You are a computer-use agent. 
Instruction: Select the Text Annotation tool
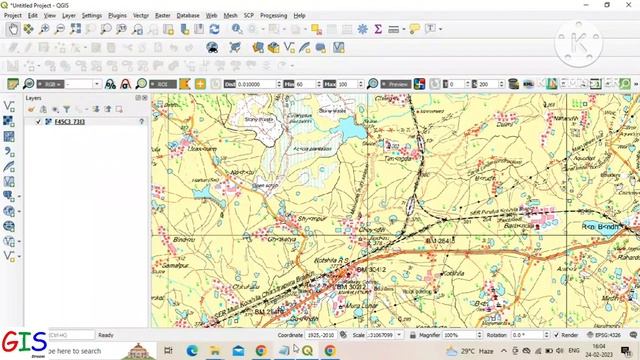click(430, 29)
